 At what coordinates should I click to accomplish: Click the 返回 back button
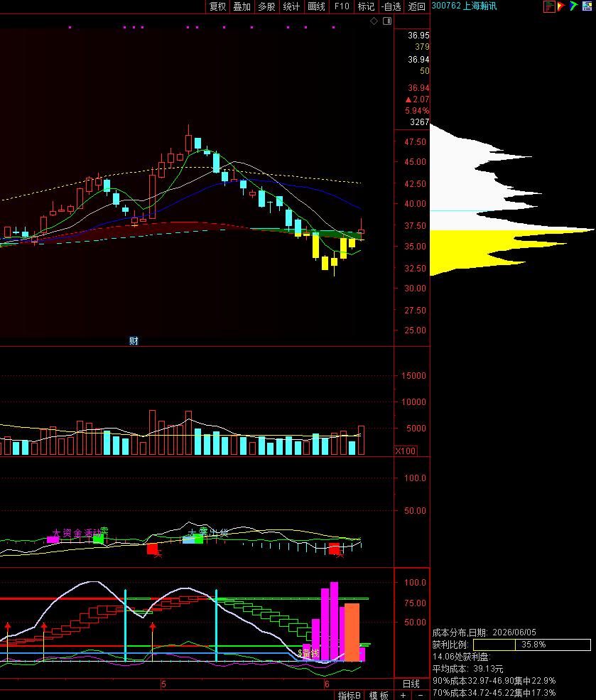point(417,6)
